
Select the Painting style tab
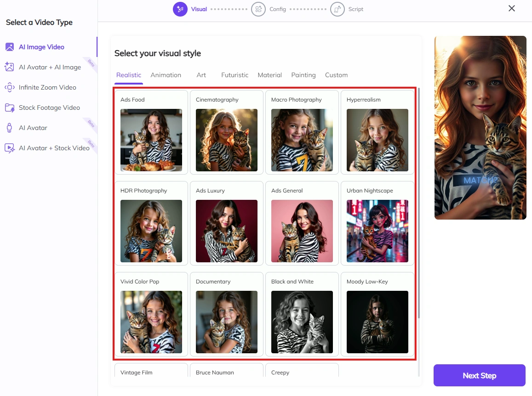pos(303,75)
